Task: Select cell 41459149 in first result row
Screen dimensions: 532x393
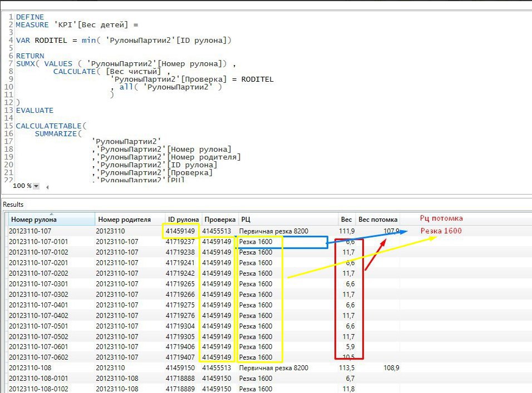Action: coord(181,231)
